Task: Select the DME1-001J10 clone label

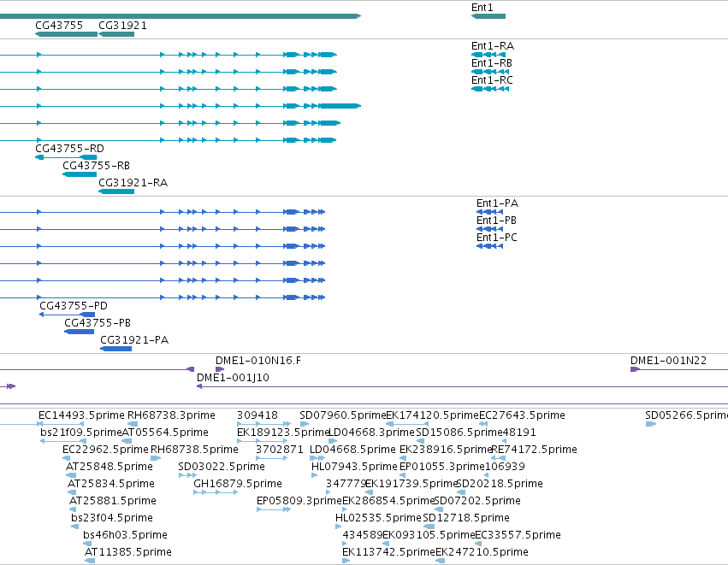Action: click(x=233, y=378)
